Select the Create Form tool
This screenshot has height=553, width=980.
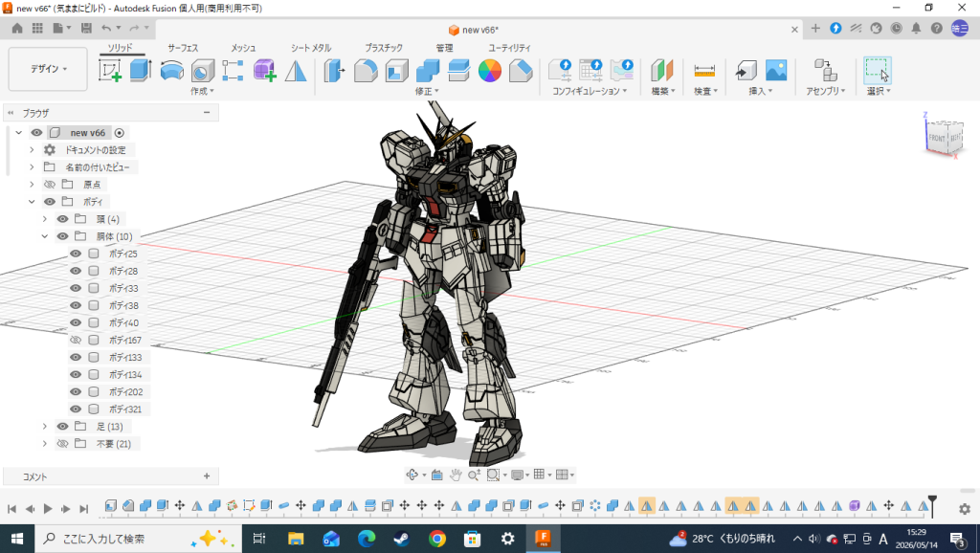[264, 70]
